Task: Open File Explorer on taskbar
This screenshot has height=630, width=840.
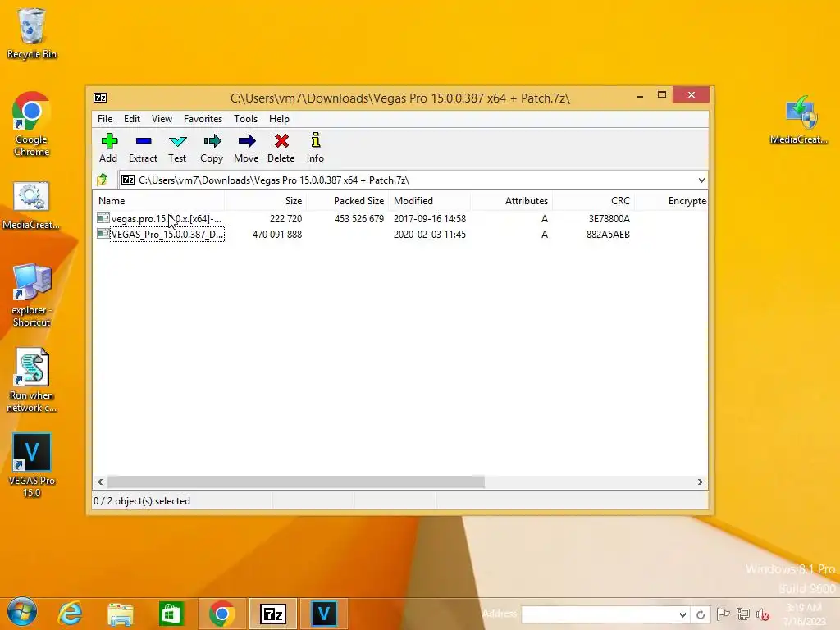Action: (120, 614)
